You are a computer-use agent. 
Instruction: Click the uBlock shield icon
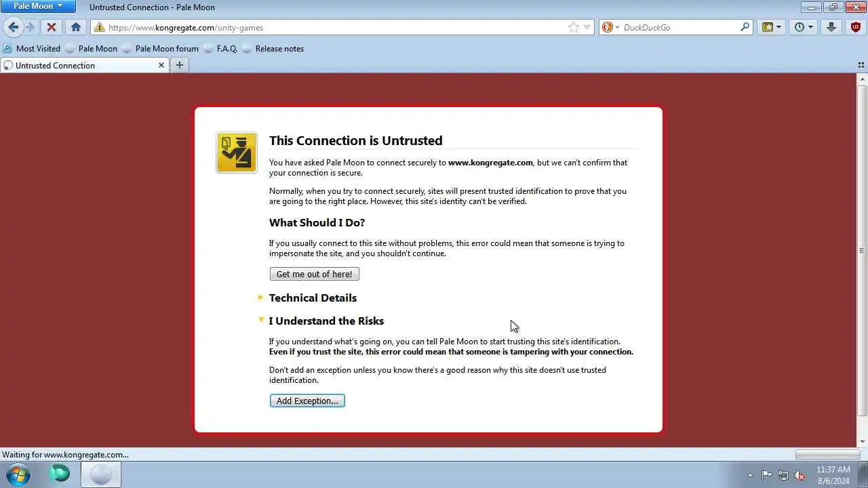pos(855,27)
